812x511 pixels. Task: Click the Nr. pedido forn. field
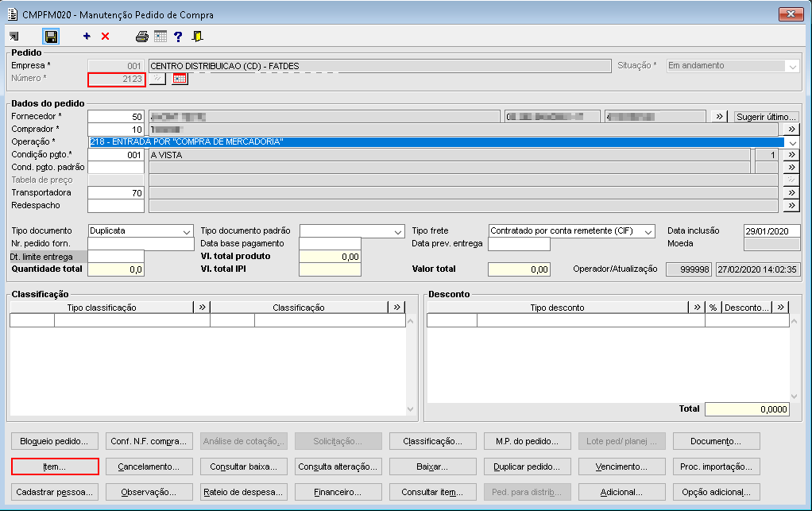click(141, 243)
